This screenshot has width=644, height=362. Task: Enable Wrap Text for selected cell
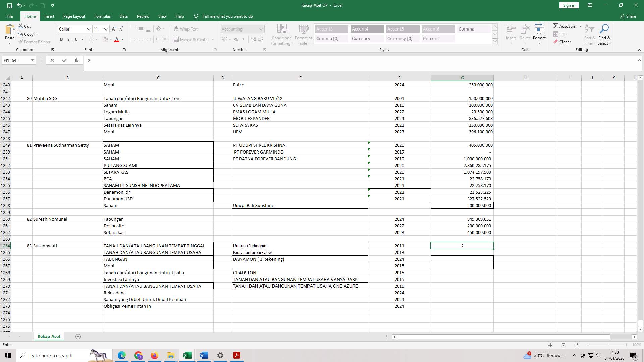point(186,29)
